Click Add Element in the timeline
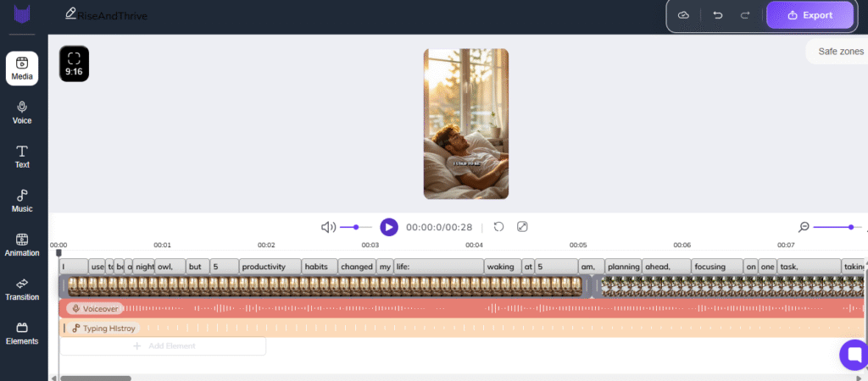 pos(163,346)
